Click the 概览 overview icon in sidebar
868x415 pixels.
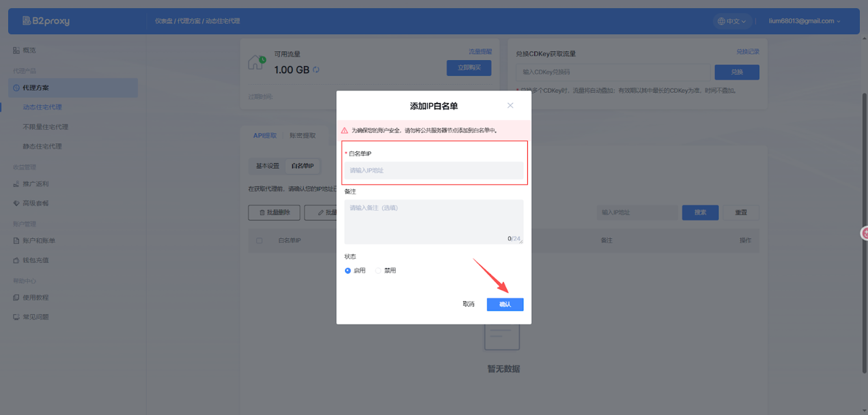16,51
